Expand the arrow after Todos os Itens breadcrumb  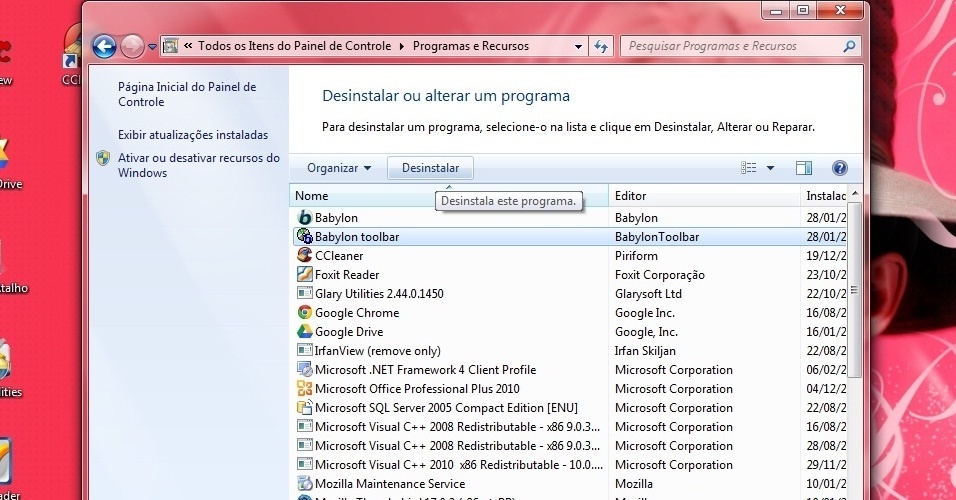coord(402,46)
